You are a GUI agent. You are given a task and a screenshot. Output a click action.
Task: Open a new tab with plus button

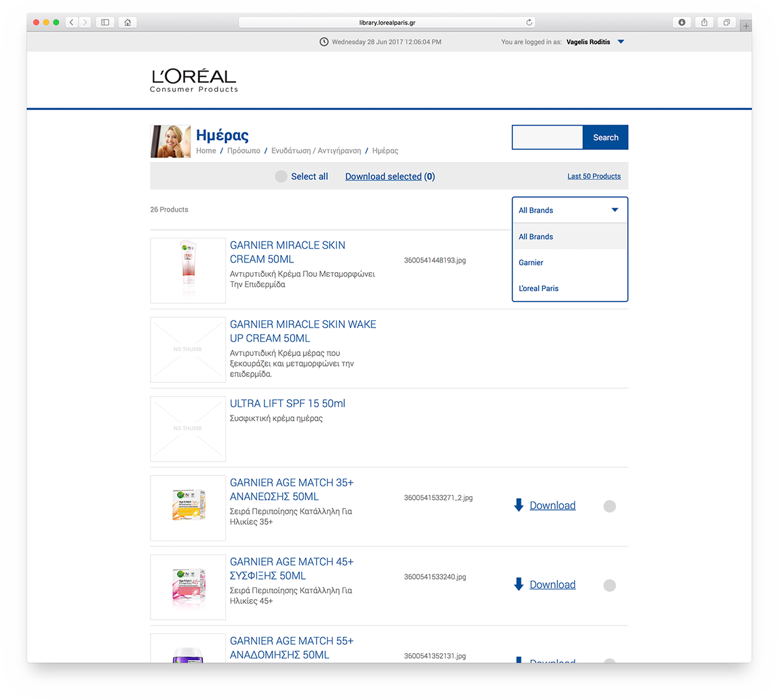point(746,26)
